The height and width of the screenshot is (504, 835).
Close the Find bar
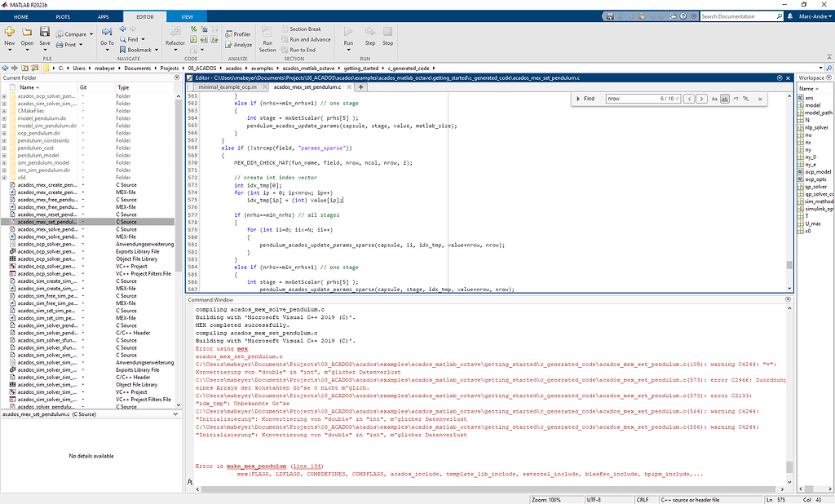pyautogui.click(x=760, y=99)
